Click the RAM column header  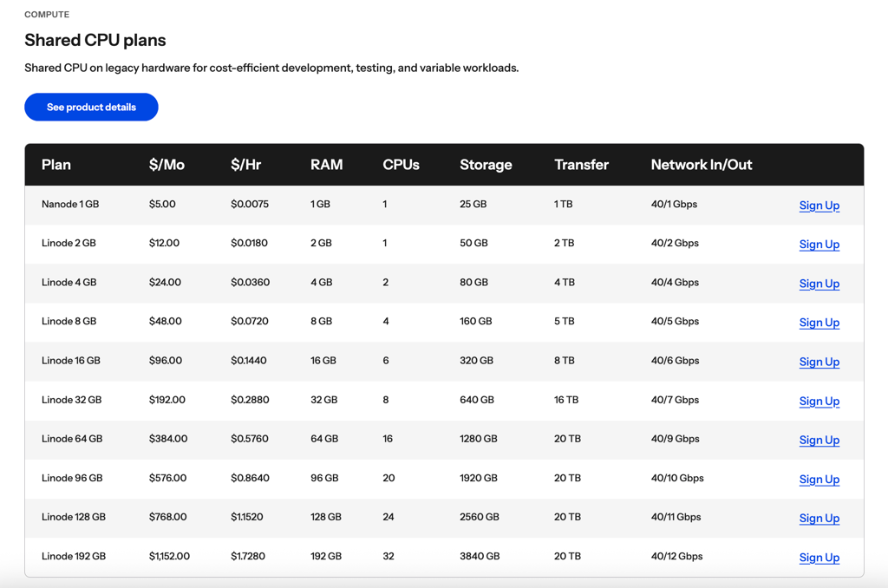326,165
